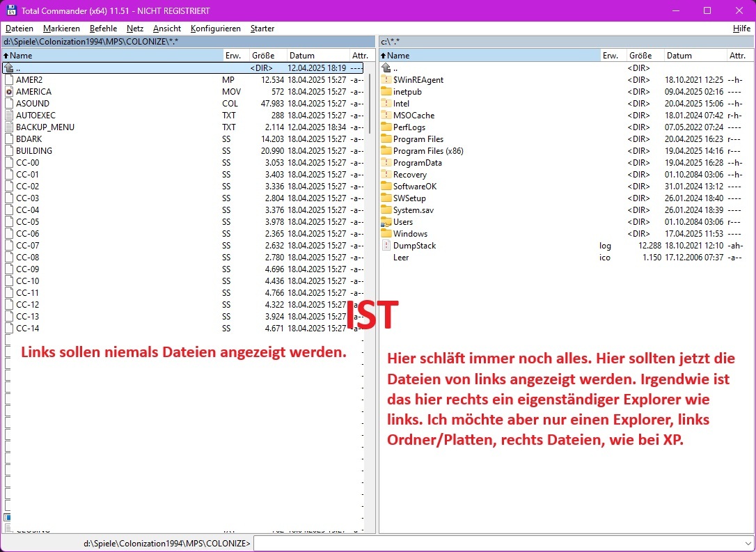Click the BDARK file icon
Image resolution: width=756 pixels, height=552 pixels.
point(8,139)
